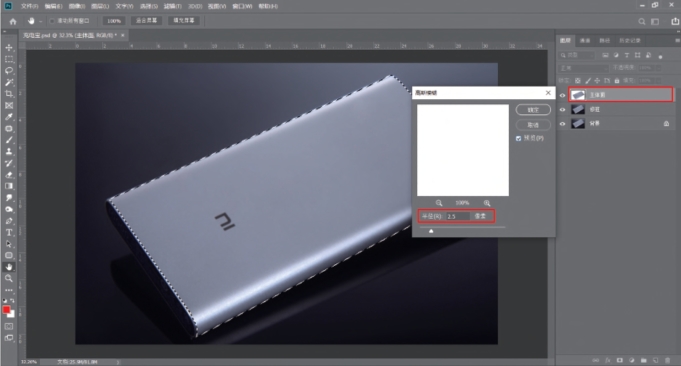681x366 pixels.
Task: Zoom out the Gaussian Blur preview
Action: click(x=439, y=203)
